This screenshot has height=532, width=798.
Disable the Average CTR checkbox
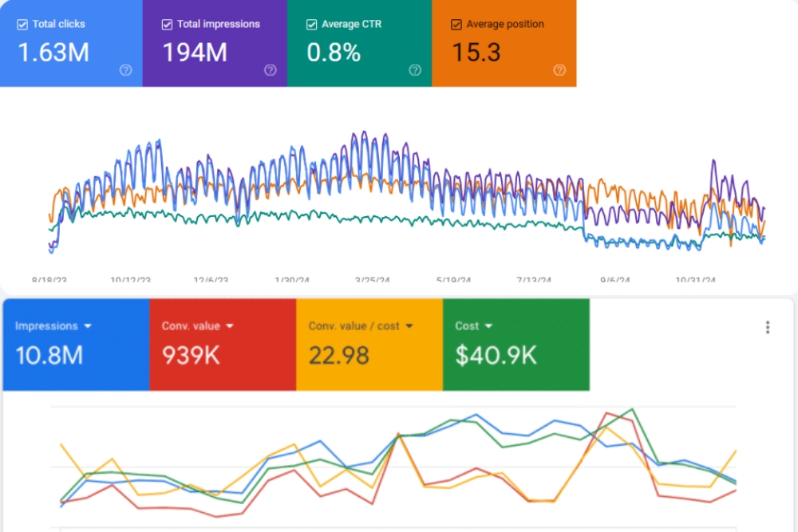[311, 25]
